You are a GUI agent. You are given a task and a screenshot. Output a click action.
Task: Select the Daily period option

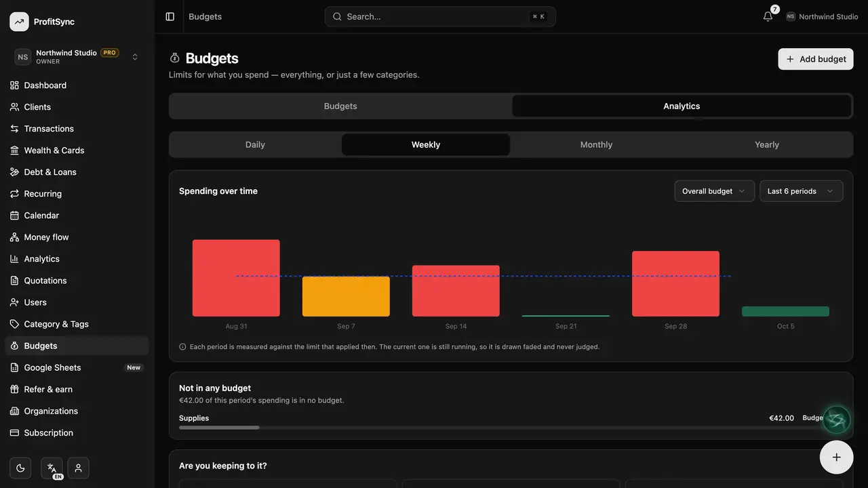[255, 144]
